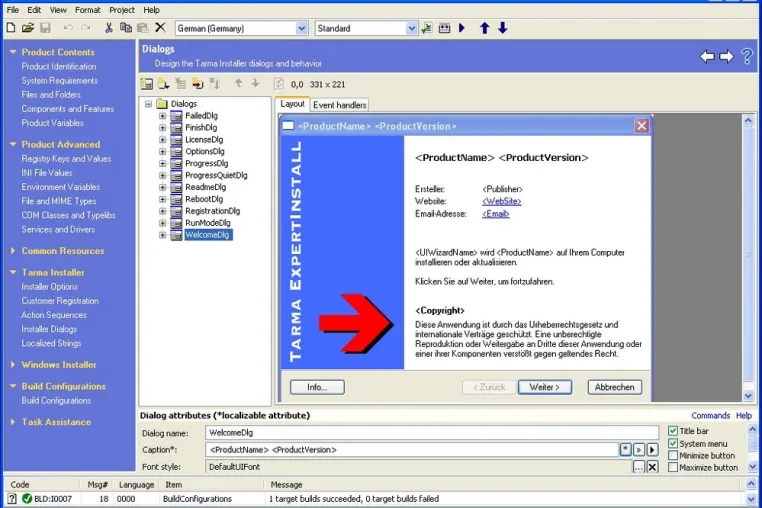Select RebootDlg in the dialogs tree
Image resolution: width=762 pixels, height=508 pixels.
tap(204, 199)
